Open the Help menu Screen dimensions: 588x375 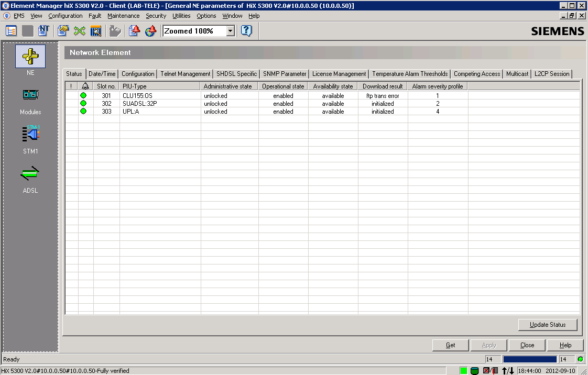pos(254,16)
